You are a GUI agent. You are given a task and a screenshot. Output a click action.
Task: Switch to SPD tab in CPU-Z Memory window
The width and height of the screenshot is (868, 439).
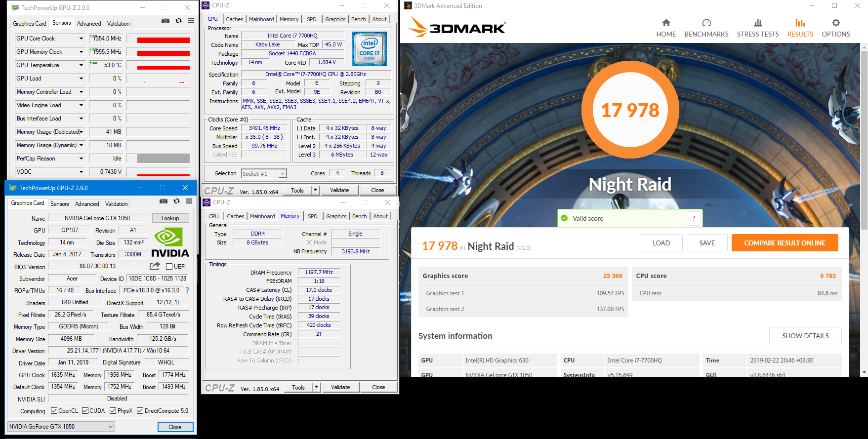313,216
